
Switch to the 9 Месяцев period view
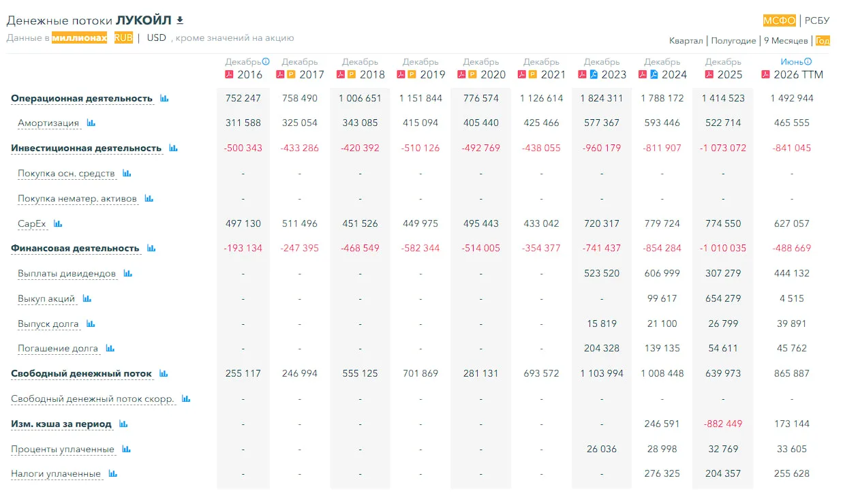(x=786, y=41)
